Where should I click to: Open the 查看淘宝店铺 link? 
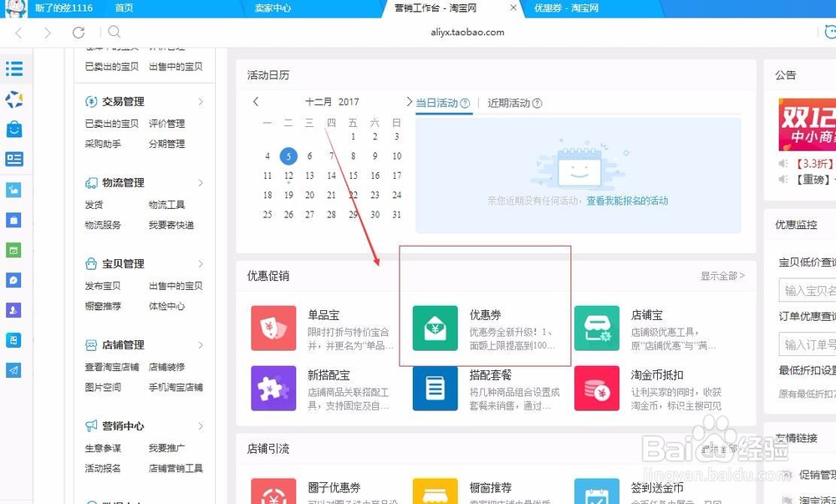click(112, 367)
